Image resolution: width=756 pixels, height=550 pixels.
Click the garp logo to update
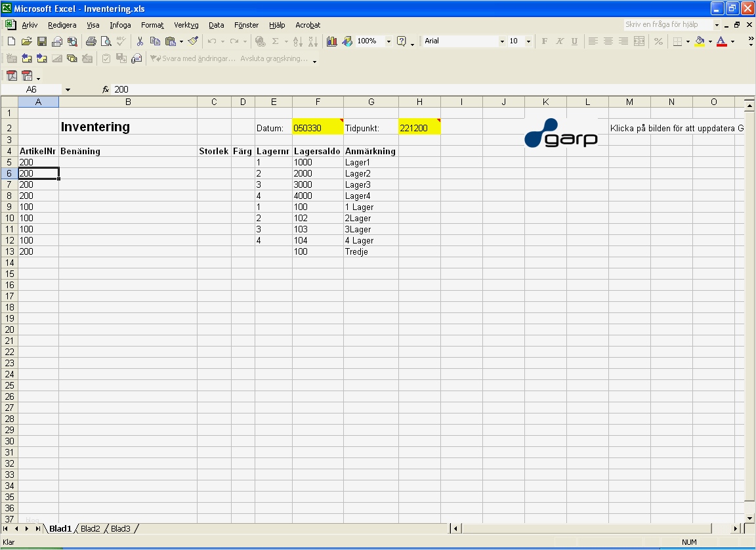click(560, 133)
